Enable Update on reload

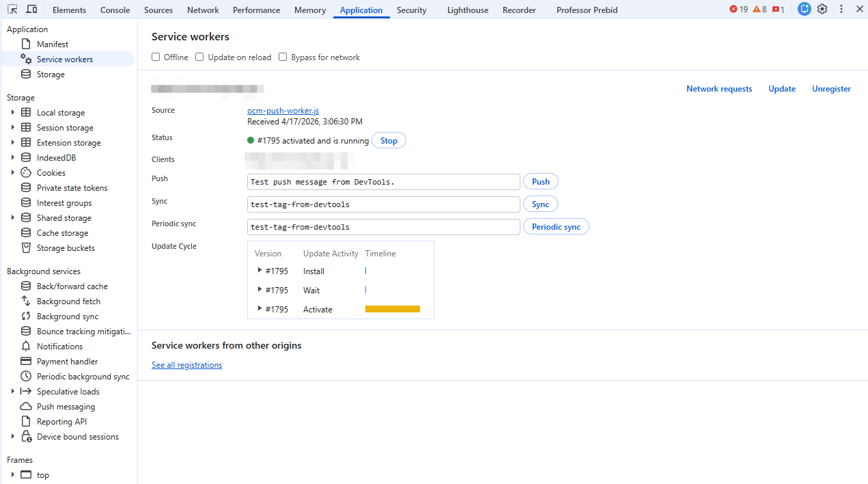(199, 57)
